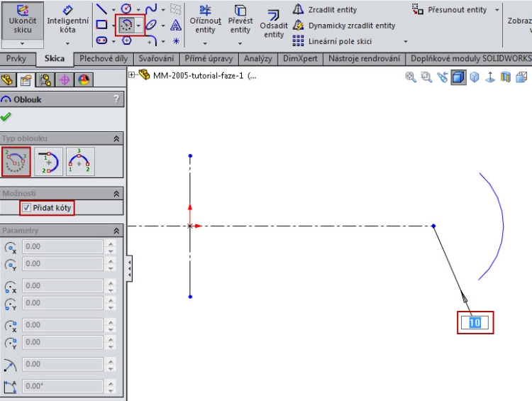The image size is (532, 401).
Task: Select the Text sketch tool
Action: (175, 25)
